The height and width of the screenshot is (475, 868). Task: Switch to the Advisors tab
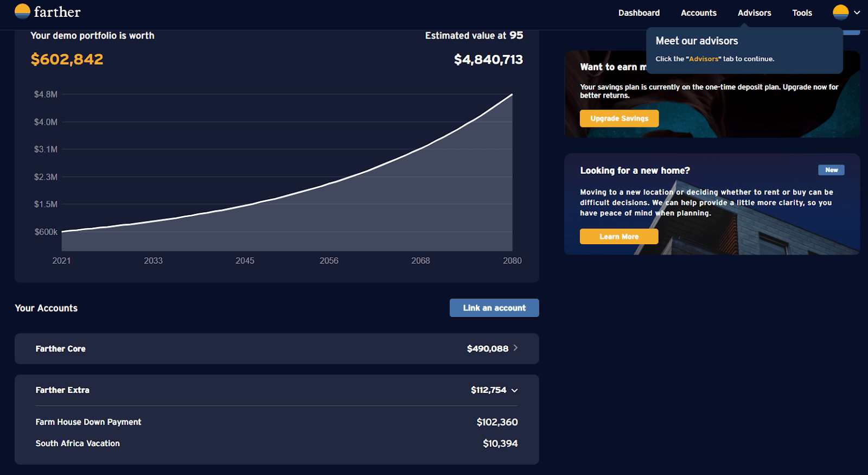tap(754, 13)
